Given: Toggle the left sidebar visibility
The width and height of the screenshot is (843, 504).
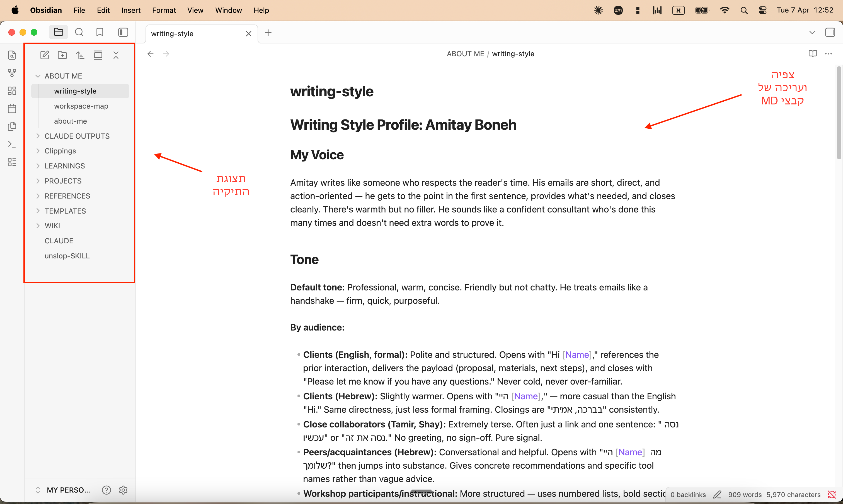Looking at the screenshot, I should coord(123,32).
